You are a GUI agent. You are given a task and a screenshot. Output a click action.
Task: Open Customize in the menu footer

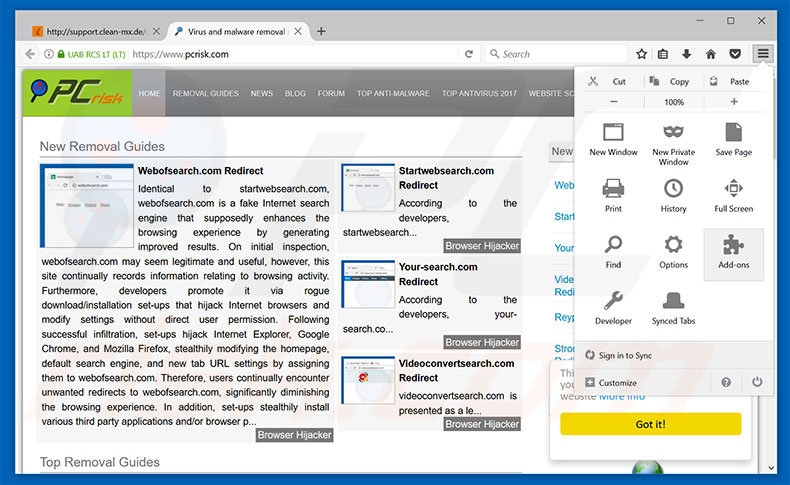(611, 383)
